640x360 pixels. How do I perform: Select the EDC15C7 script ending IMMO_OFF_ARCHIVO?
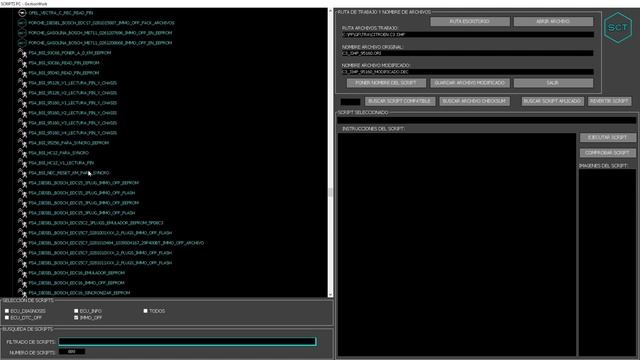[x=116, y=243]
